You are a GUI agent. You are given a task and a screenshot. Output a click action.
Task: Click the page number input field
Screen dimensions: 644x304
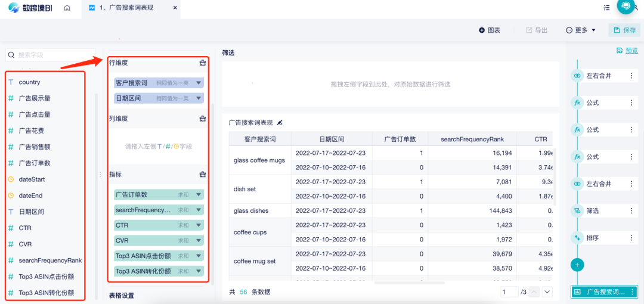(509, 292)
